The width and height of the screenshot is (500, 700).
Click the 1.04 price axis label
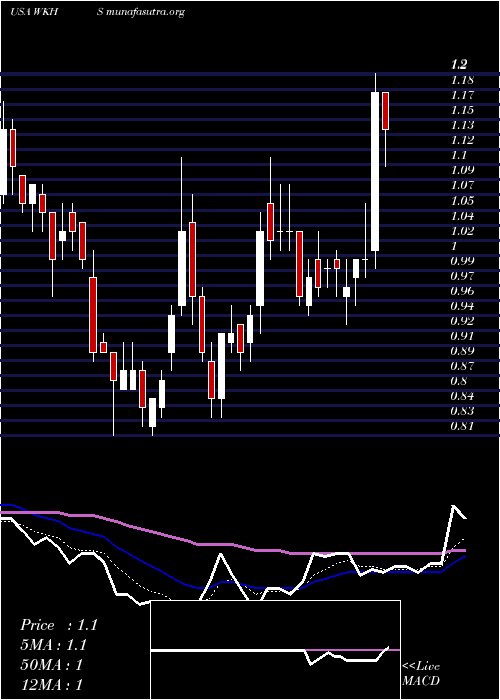click(462, 217)
